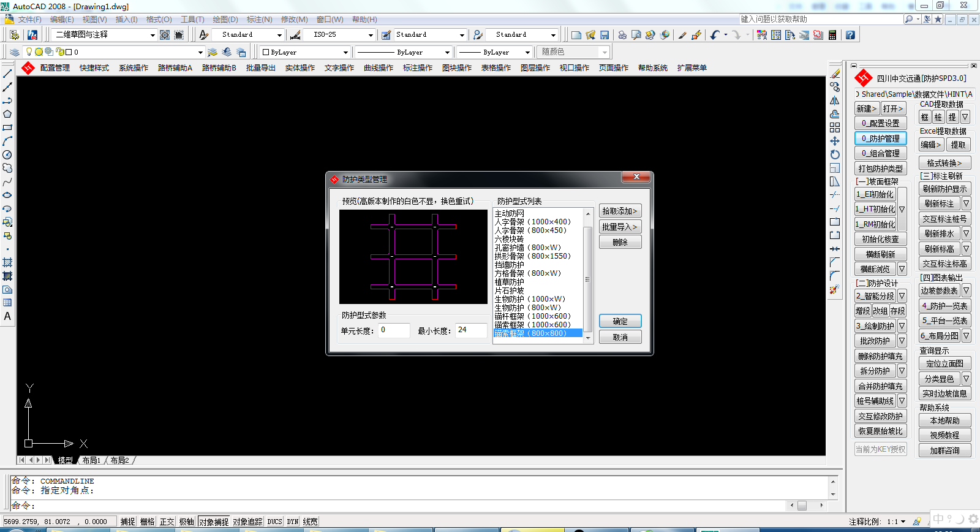Open the ByLayer color dropdown
Screen dimensions: 980x532
click(304, 52)
